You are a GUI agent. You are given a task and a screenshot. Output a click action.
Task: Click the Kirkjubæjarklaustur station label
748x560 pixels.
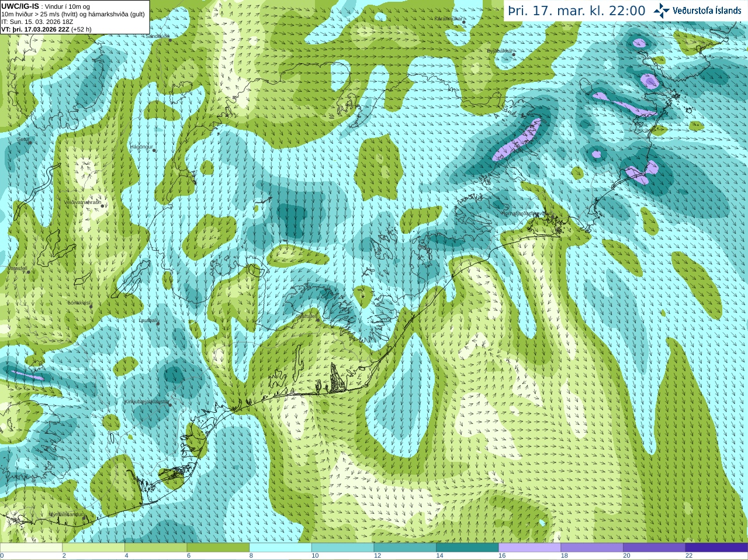147,402
